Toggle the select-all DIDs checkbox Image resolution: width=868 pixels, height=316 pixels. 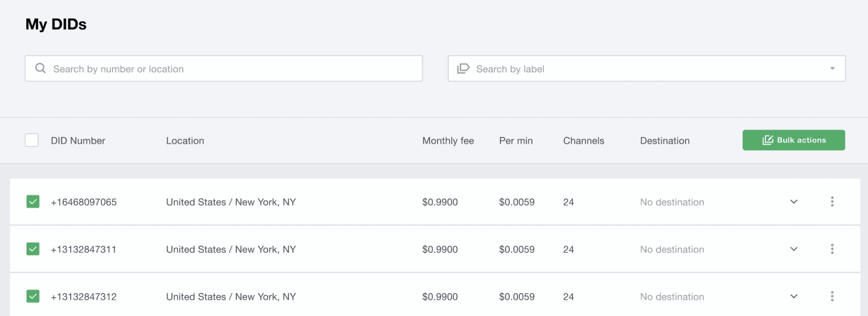pos(32,140)
